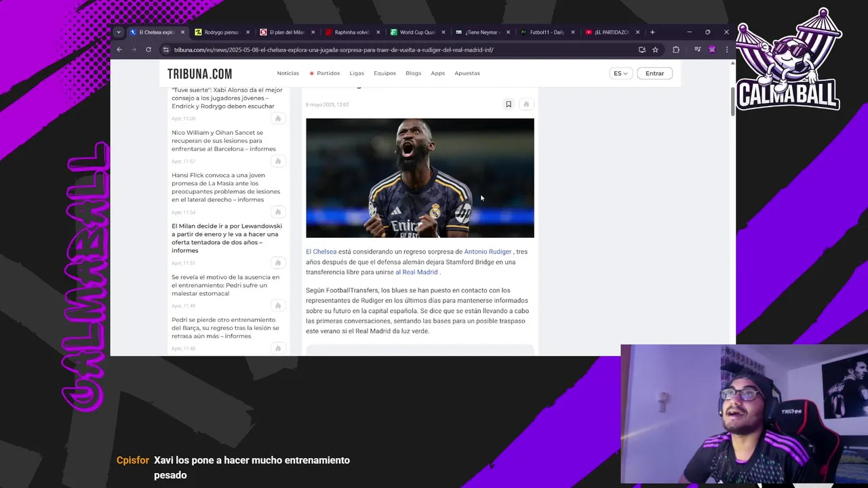Open the Apuestas menu item
This screenshot has height=488, width=868.
[x=467, y=73]
